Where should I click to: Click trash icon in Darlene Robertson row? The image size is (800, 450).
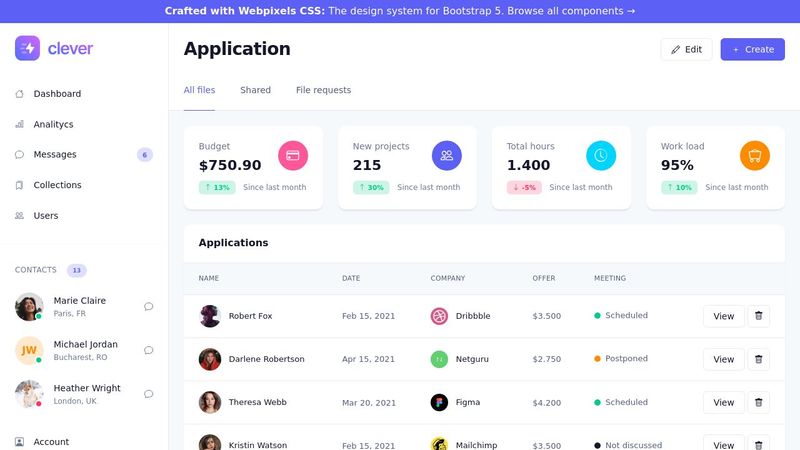758,359
